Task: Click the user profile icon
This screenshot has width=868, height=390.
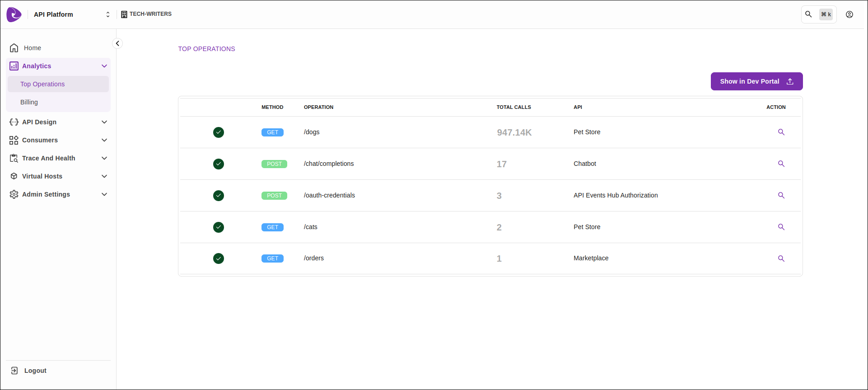Action: (849, 14)
